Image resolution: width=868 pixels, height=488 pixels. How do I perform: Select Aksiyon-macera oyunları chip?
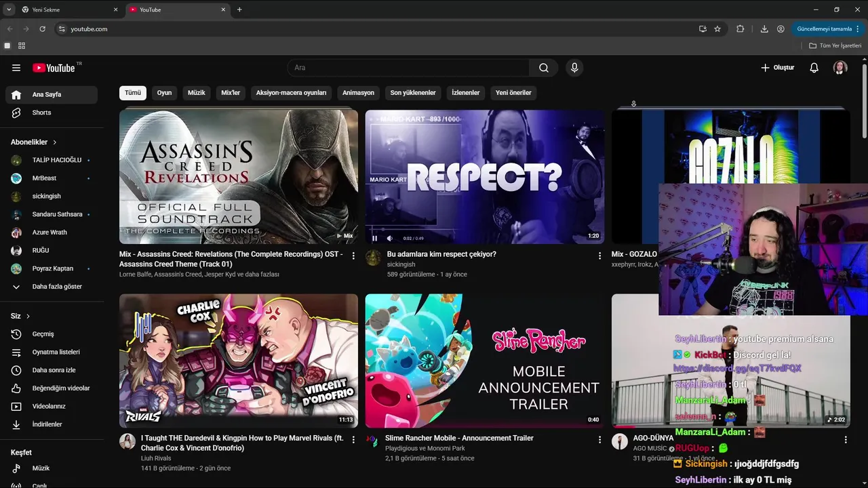tap(291, 93)
